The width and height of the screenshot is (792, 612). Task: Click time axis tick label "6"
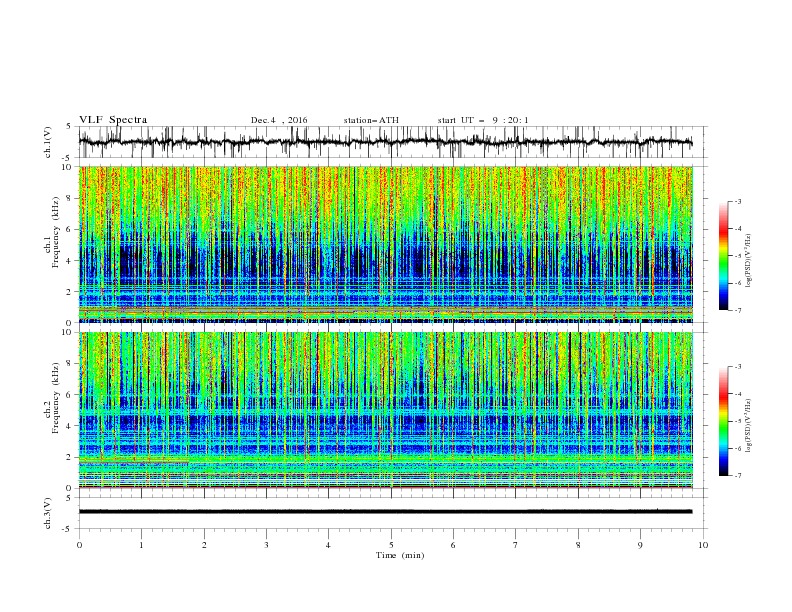453,545
